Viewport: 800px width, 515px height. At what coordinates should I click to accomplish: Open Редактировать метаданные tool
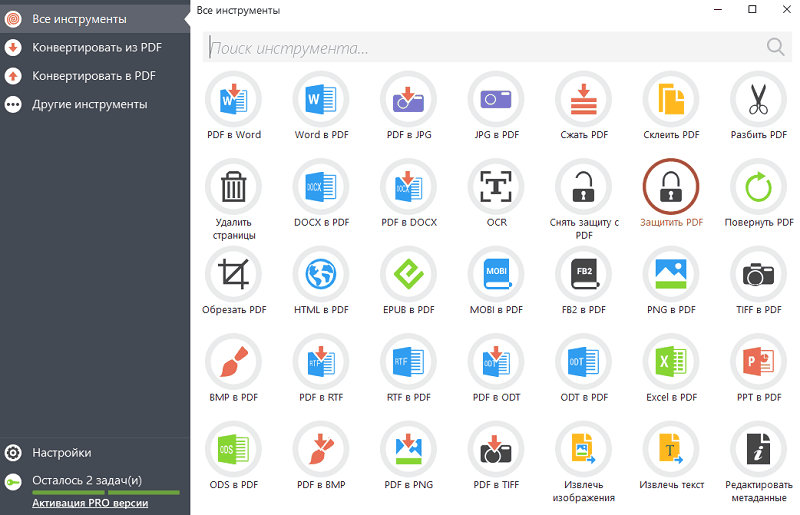pyautogui.click(x=759, y=449)
